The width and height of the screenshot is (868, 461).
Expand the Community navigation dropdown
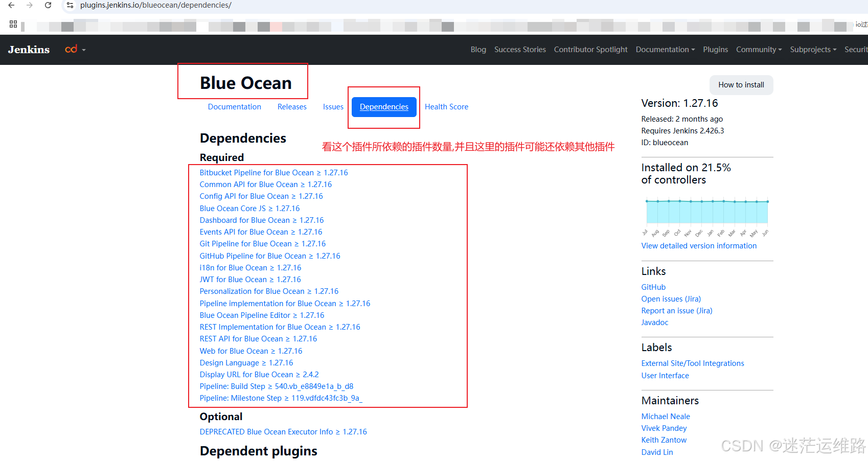759,50
